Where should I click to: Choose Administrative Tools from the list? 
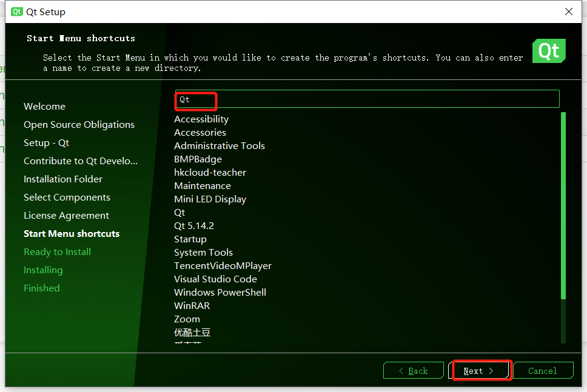[x=220, y=146]
